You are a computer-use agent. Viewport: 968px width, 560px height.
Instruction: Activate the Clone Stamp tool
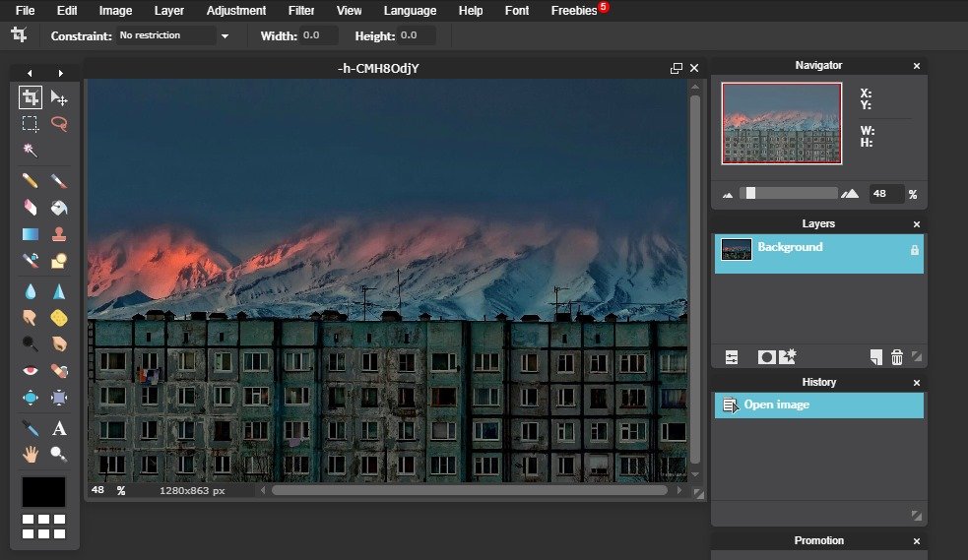(x=59, y=234)
